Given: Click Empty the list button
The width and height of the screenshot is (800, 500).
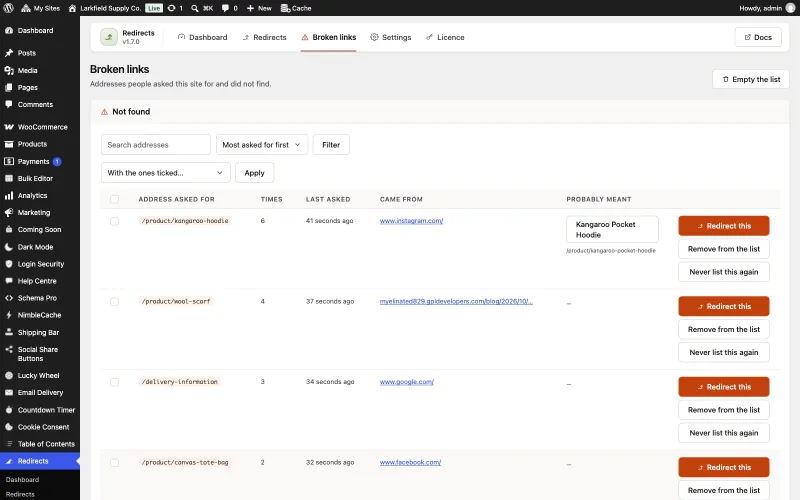Looking at the screenshot, I should coord(751,80).
